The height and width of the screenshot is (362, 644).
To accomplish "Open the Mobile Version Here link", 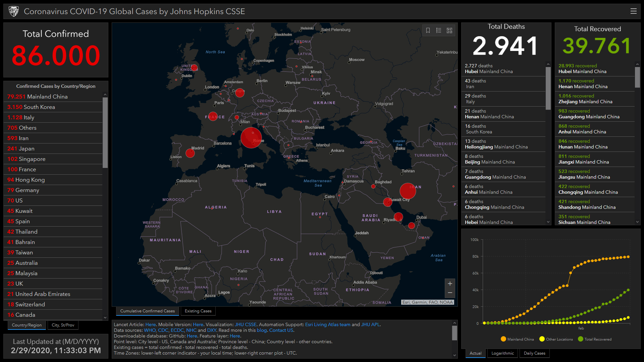I will [x=198, y=324].
